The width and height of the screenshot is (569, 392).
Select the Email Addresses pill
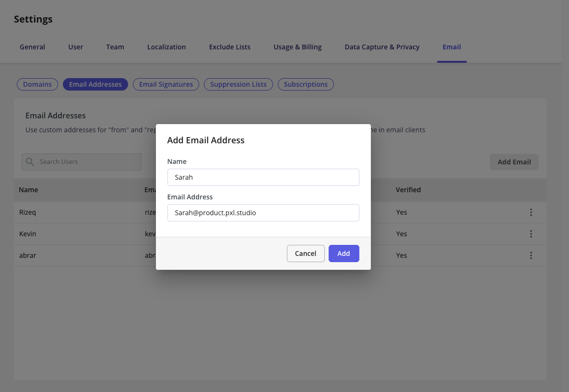click(95, 84)
